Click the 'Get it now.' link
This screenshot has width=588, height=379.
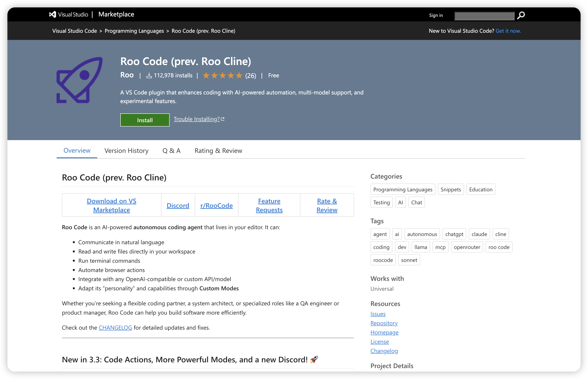[508, 31]
